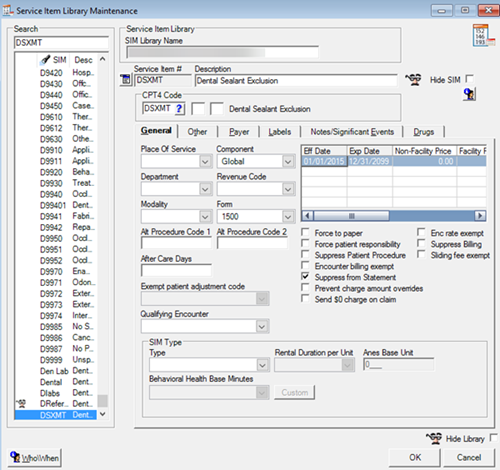
Task: Enable Prevent charge amount overrides
Action: coord(305,287)
